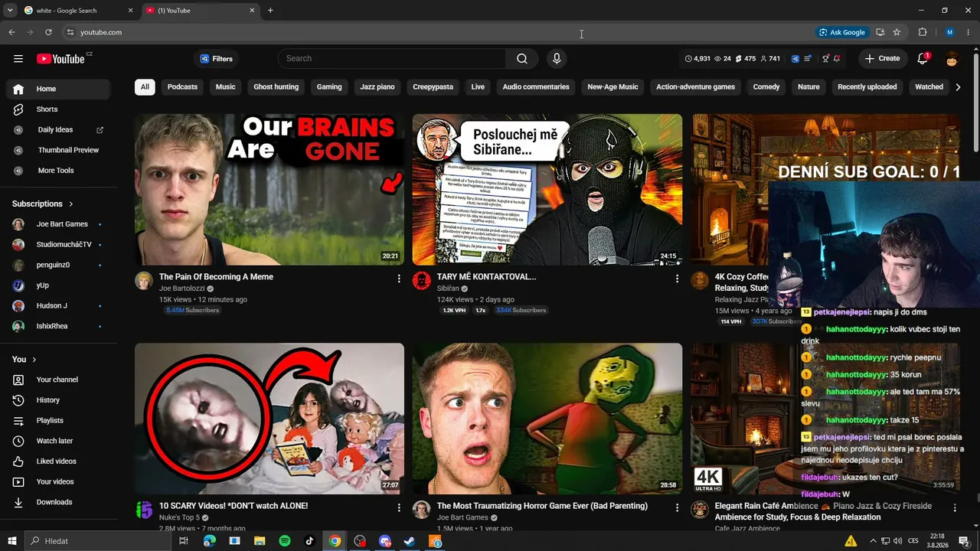
Task: Open Chrome tab search dropdown
Action: 10,10
